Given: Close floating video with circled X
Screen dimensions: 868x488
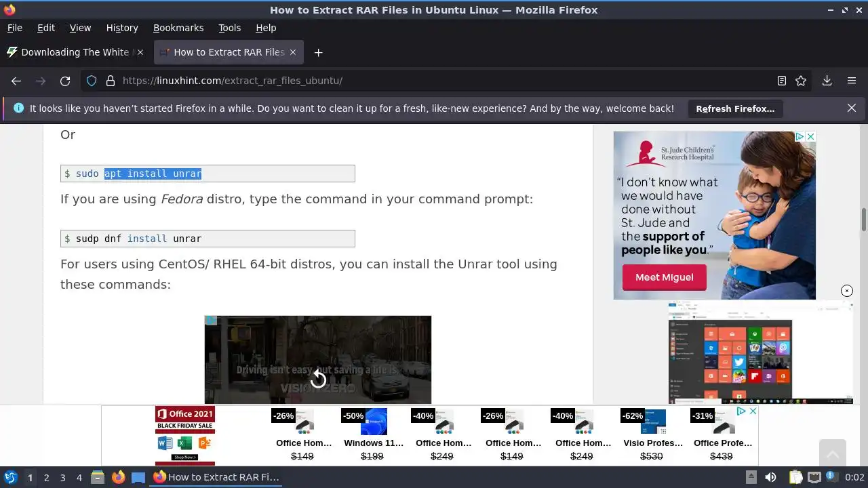Looking at the screenshot, I should click(x=847, y=291).
